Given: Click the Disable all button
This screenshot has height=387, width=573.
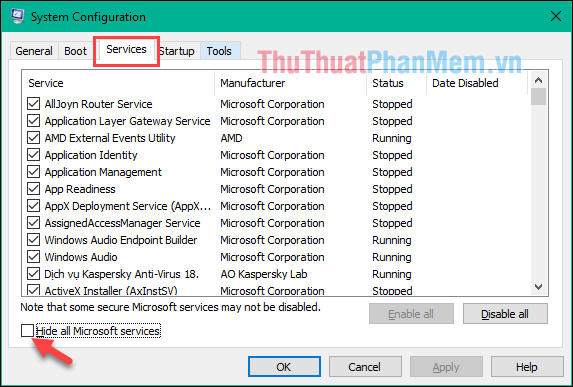Looking at the screenshot, I should (x=505, y=314).
